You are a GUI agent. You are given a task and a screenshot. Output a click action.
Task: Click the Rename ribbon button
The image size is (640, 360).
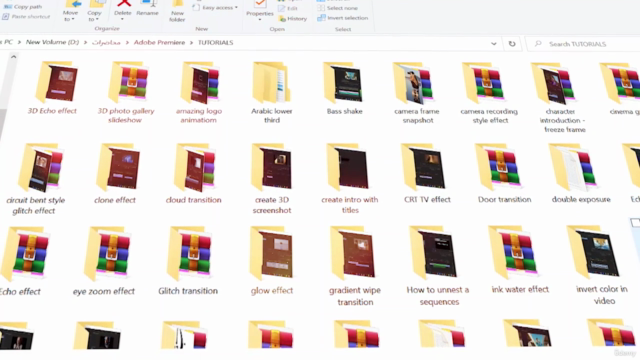click(x=147, y=9)
